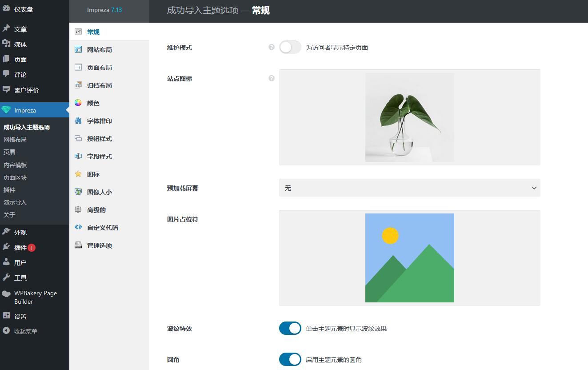Click the 页面 pages icon
Image resolution: width=588 pixels, height=370 pixels.
click(x=6, y=59)
